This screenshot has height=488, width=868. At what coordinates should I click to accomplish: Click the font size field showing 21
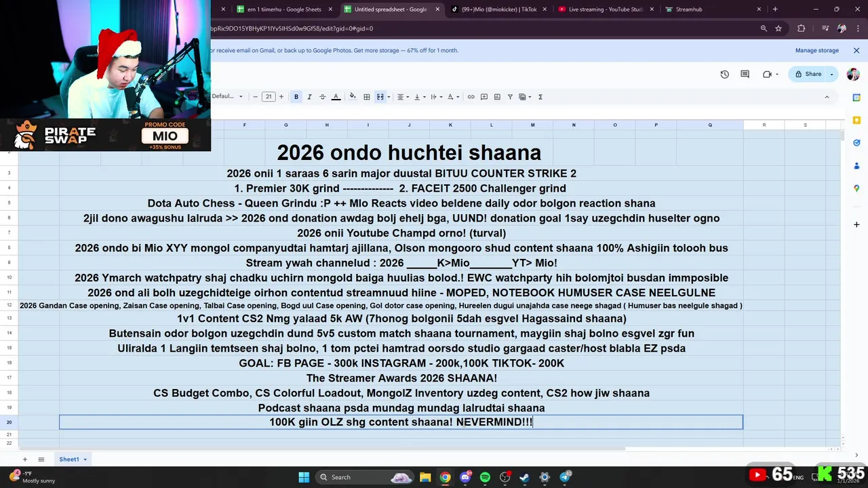[x=269, y=97]
